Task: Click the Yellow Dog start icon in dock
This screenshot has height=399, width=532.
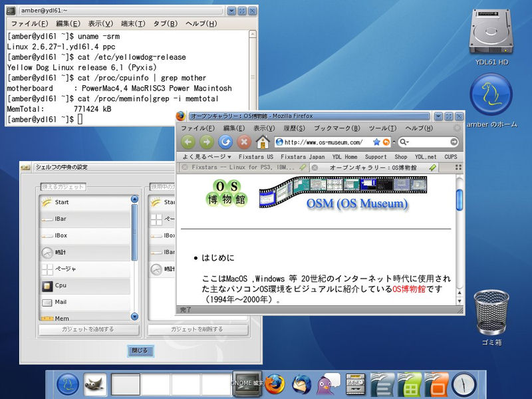Action: pos(68,384)
